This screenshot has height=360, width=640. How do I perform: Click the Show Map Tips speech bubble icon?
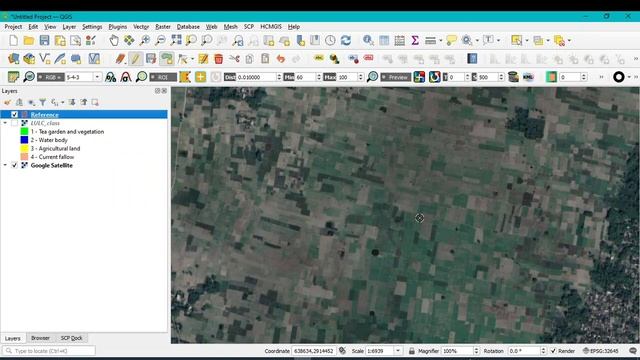point(451,40)
